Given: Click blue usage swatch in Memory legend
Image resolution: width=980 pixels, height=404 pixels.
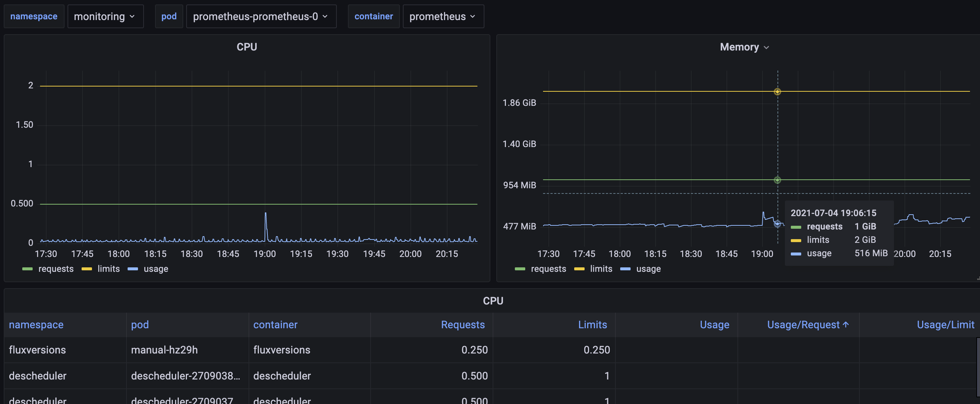Looking at the screenshot, I should 625,269.
